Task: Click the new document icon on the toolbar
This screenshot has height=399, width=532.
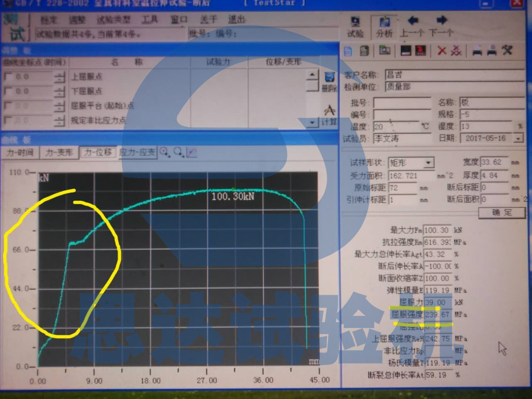Action: pos(347,50)
